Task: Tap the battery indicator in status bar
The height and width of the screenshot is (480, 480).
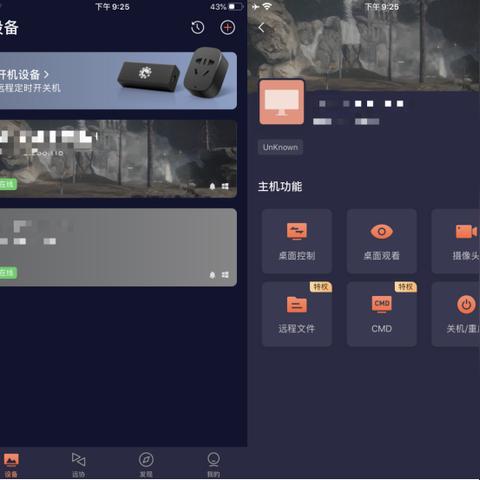Action: click(x=236, y=7)
